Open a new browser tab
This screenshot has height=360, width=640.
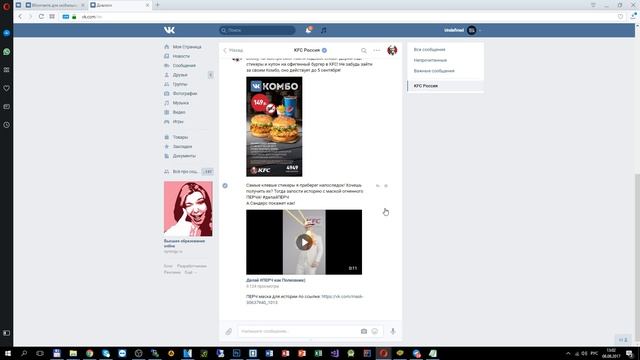pos(158,5)
